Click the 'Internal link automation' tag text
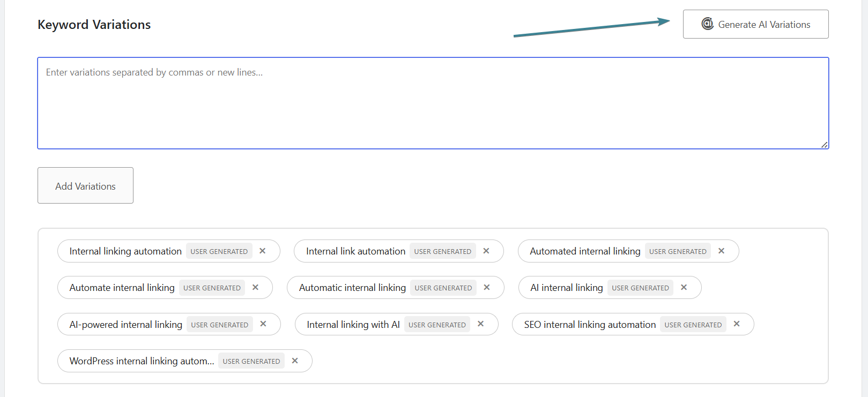Viewport: 868px width, 397px height. click(355, 251)
